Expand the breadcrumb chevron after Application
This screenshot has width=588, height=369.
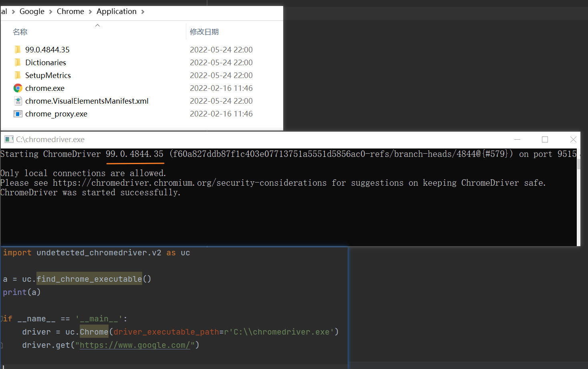143,12
